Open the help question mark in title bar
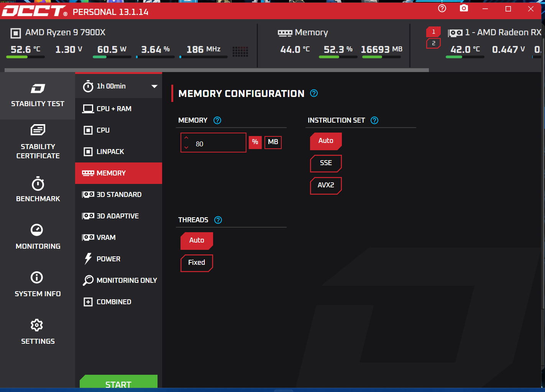Image resolution: width=545 pixels, height=392 pixels. pyautogui.click(x=442, y=8)
